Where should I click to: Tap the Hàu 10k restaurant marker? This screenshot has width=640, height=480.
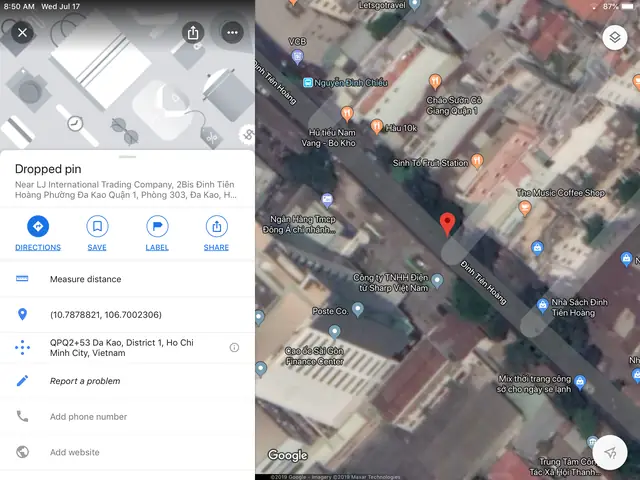pyautogui.click(x=376, y=127)
